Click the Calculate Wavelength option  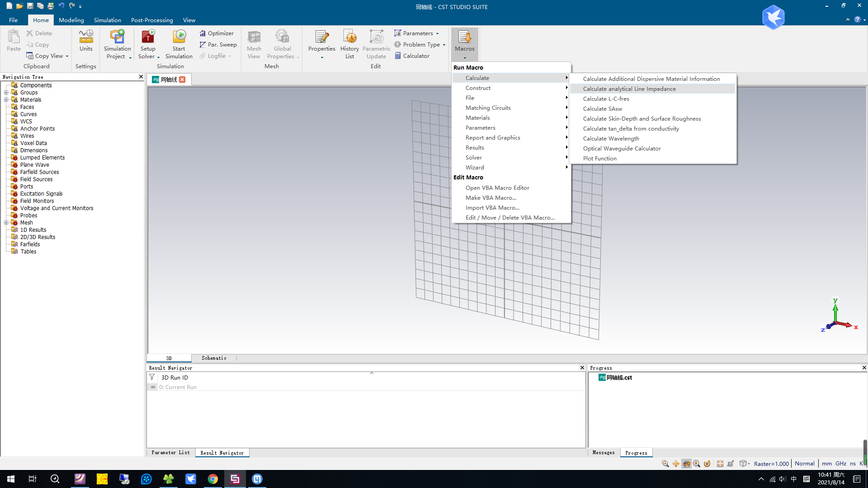coord(611,138)
